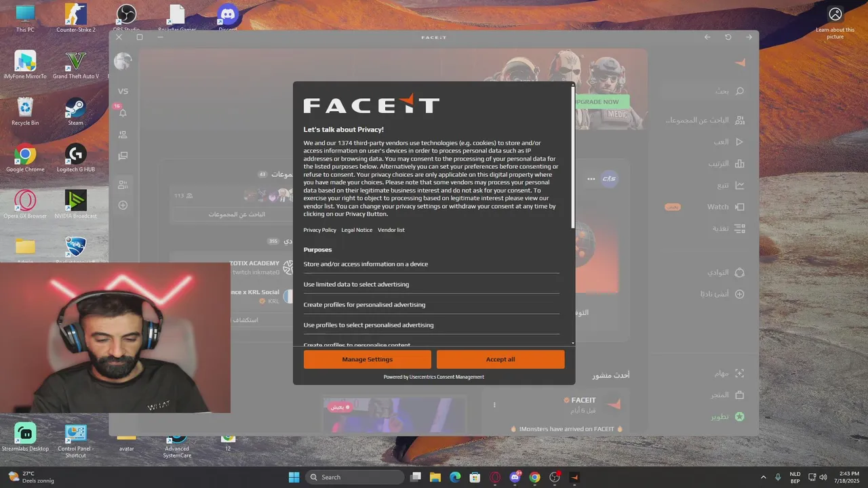This screenshot has width=868, height=488.
Task: Click the group finder button in groups card
Action: tap(237, 214)
